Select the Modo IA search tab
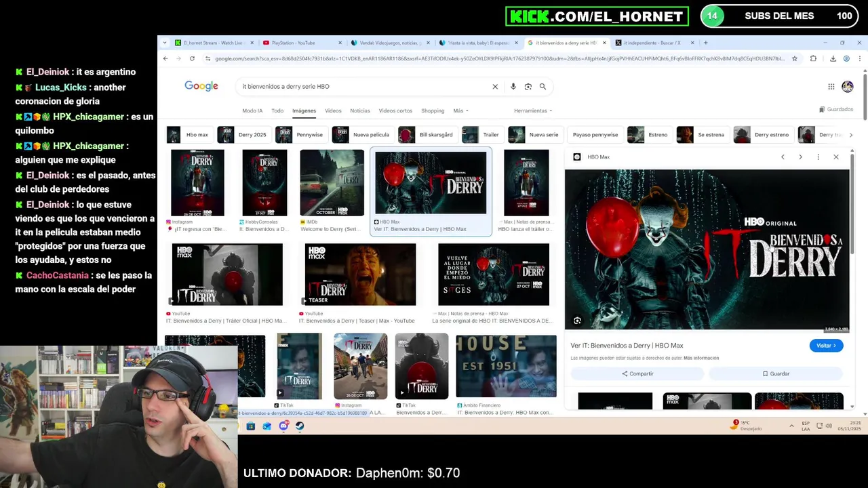868x488 pixels. coord(252,110)
